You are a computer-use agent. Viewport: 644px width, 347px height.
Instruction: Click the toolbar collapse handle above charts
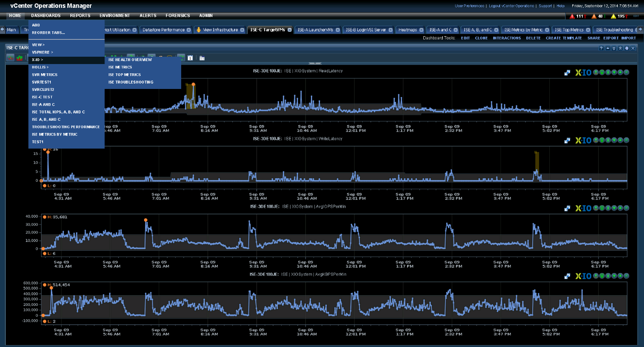click(315, 64)
